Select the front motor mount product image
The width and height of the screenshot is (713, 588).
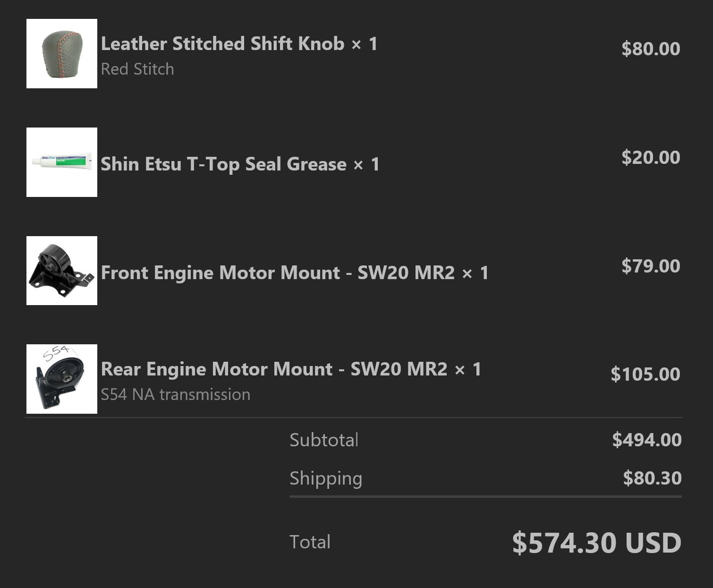pyautogui.click(x=62, y=271)
